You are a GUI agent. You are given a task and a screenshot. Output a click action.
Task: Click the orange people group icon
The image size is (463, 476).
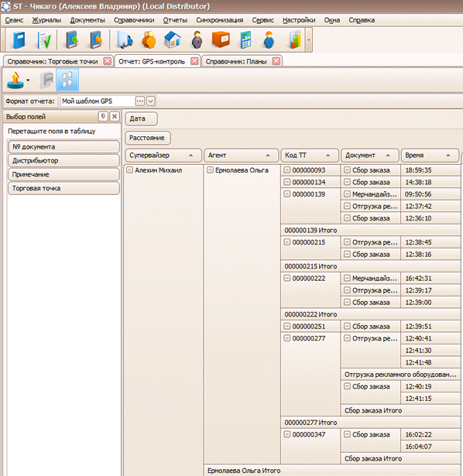[x=149, y=39]
